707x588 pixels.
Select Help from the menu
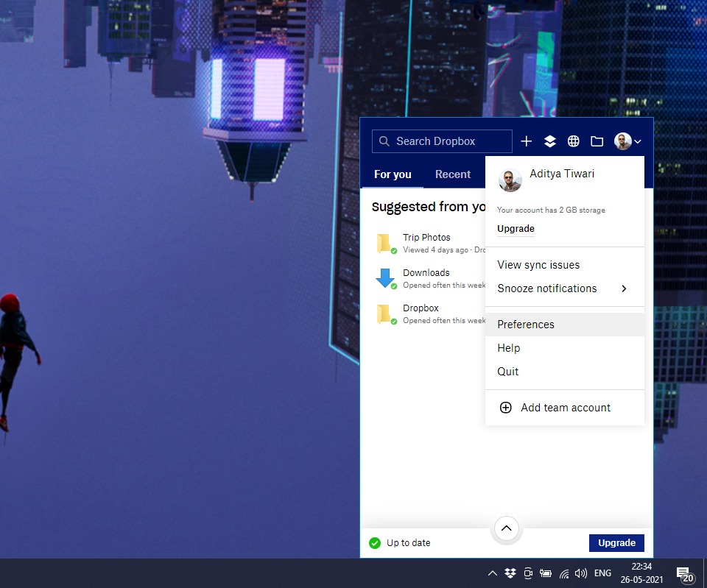click(x=565, y=348)
